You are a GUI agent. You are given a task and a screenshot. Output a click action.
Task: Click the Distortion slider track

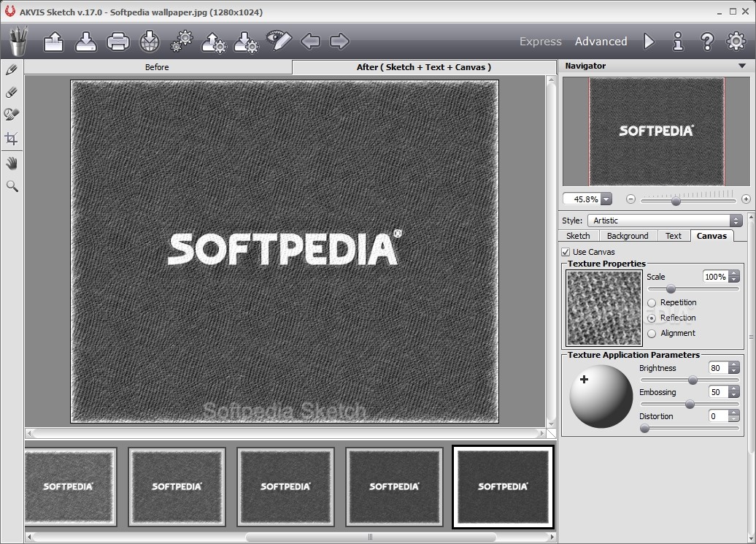tap(690, 428)
